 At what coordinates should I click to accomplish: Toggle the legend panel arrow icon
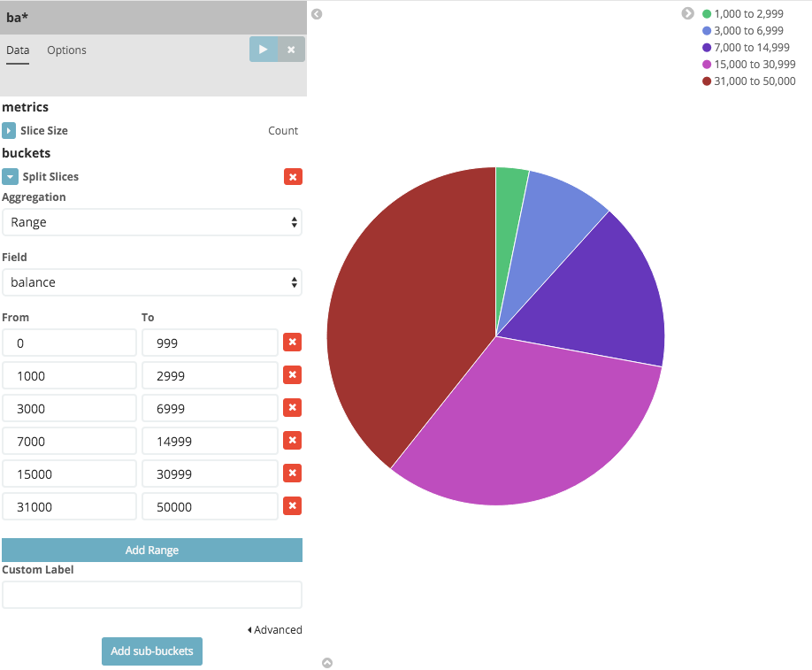click(x=688, y=13)
